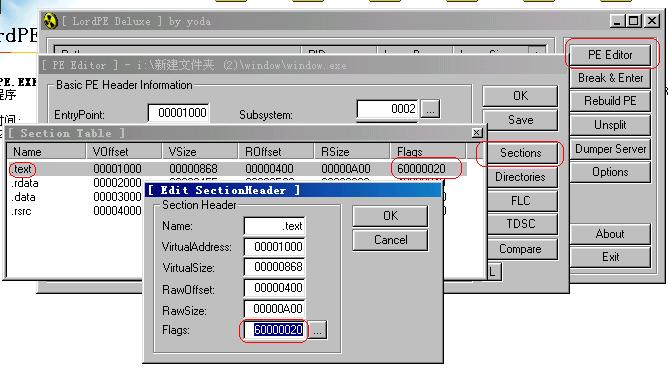Screen dimensions: 668x368
Task: Click the LordPE radiation icon in title bar
Action: coord(50,21)
